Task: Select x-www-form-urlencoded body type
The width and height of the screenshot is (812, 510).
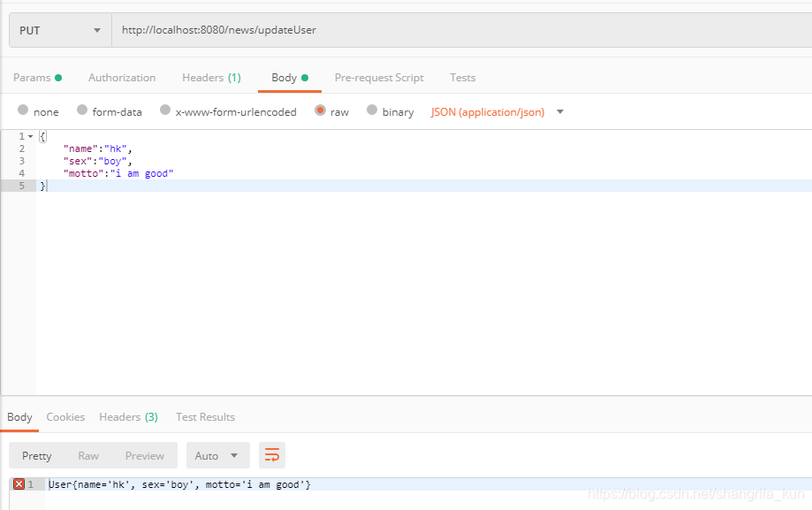Action: point(228,111)
